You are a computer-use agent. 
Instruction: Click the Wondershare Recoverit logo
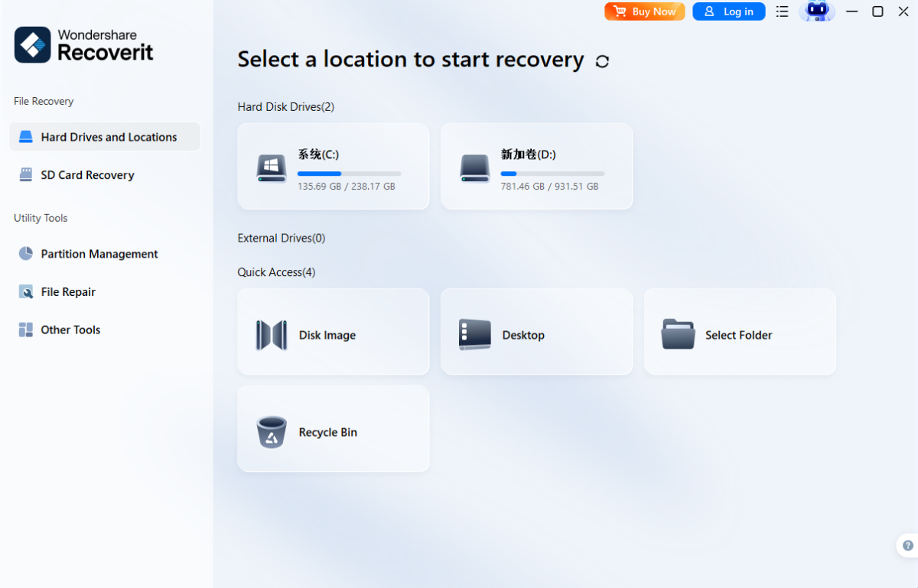click(x=84, y=44)
